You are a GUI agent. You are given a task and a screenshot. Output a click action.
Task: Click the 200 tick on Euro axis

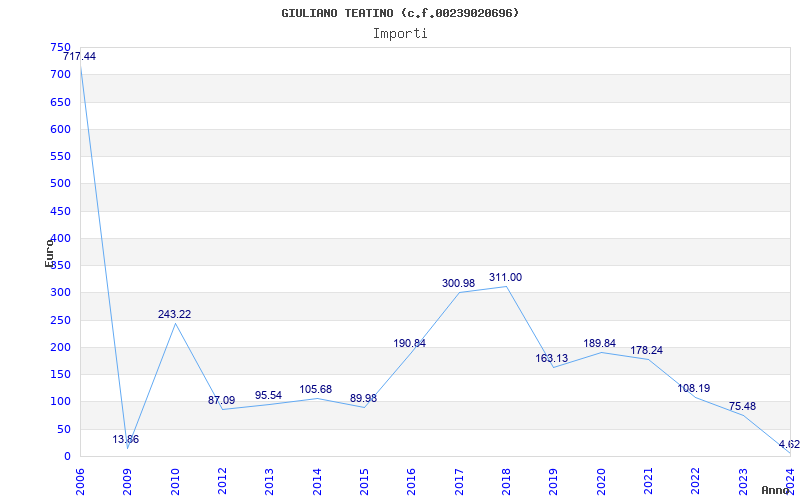coord(60,347)
